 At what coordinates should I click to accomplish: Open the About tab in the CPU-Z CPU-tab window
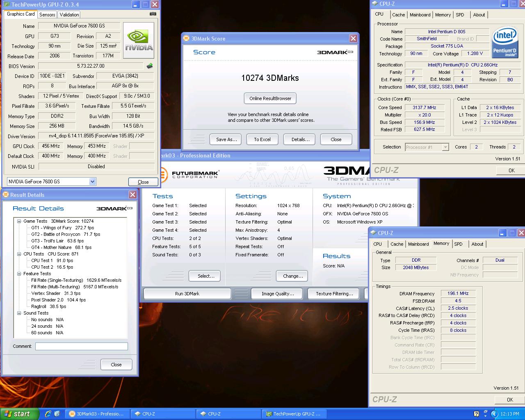point(479,15)
